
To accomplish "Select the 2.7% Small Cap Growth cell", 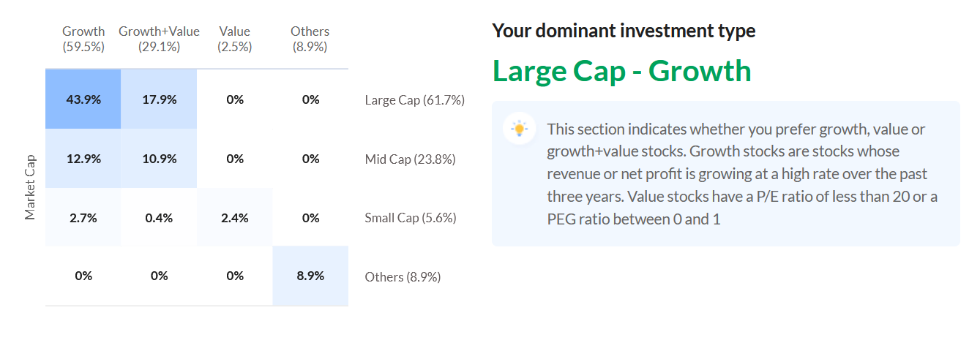I will tap(83, 217).
